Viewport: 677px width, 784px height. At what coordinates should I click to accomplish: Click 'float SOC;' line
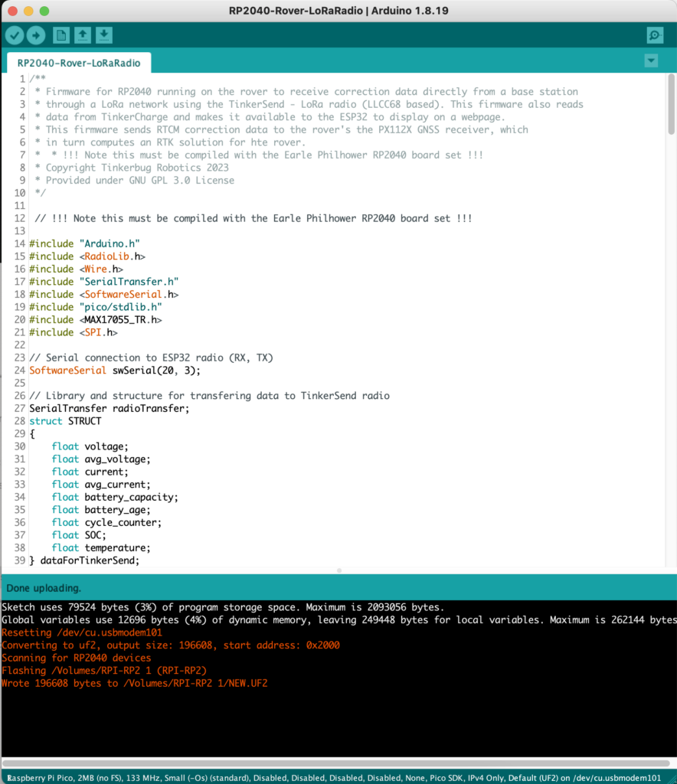coord(79,535)
